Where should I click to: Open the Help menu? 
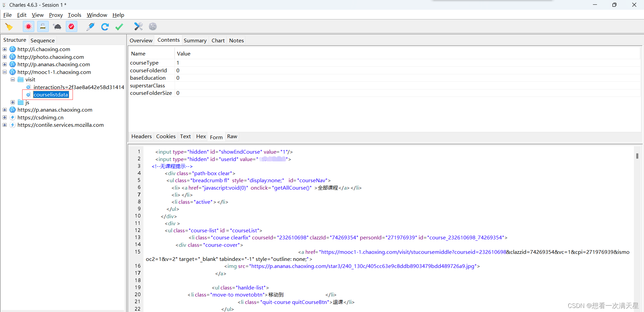pyautogui.click(x=118, y=15)
